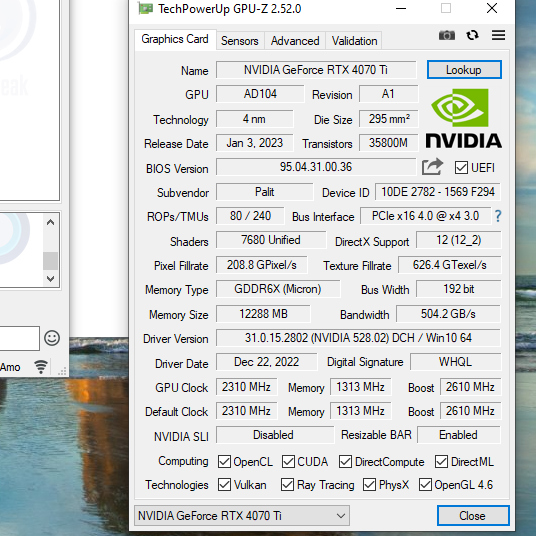536x536 pixels.
Task: Toggle the UEFI checkbox
Action: (461, 168)
